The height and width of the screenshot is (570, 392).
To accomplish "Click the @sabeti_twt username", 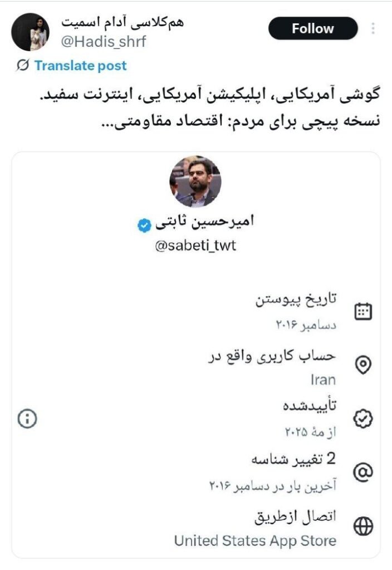I will [195, 245].
